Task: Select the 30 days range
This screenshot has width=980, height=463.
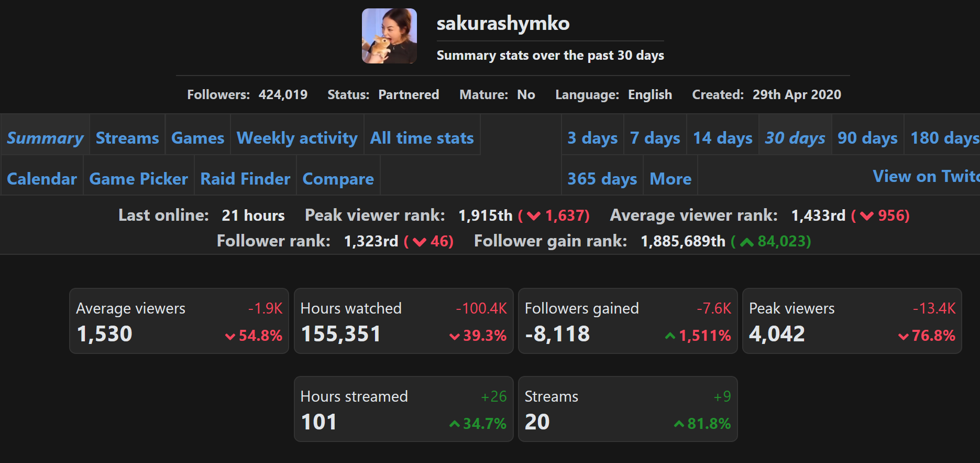Action: click(795, 138)
